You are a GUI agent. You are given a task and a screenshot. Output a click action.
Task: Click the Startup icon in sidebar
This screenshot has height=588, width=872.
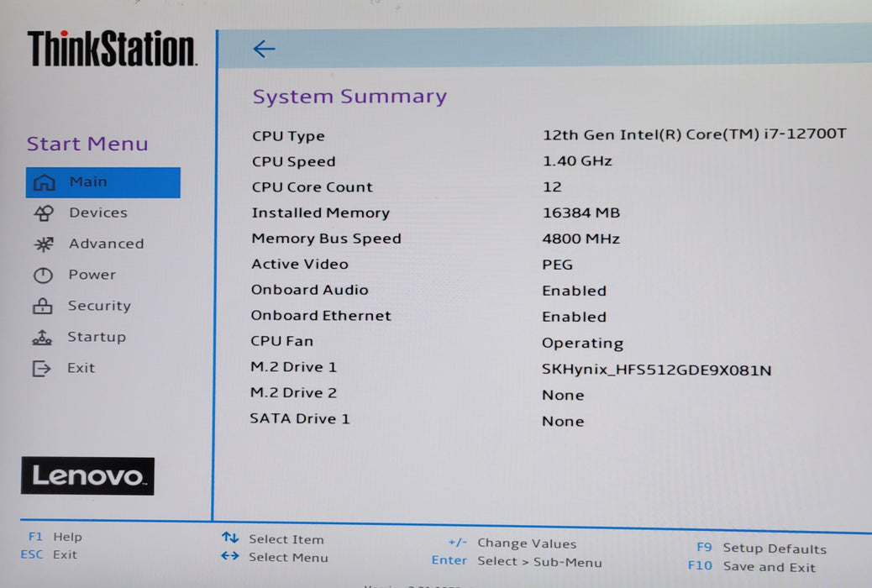(x=42, y=337)
